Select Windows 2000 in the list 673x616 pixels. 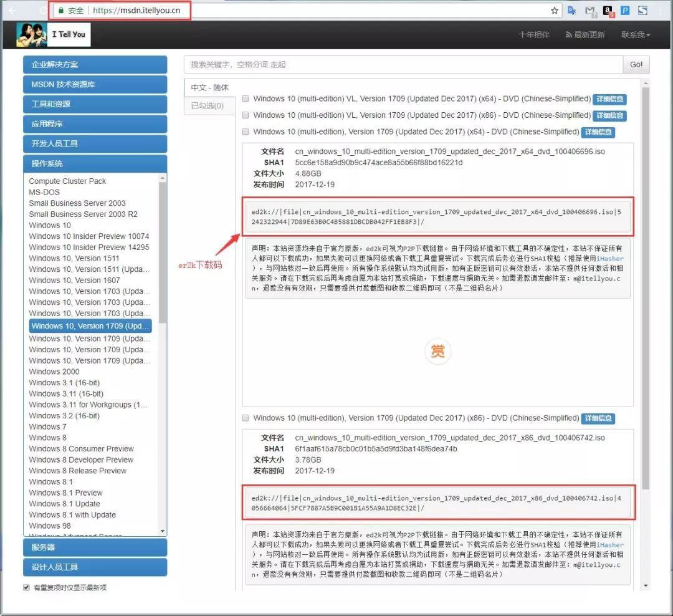(54, 372)
